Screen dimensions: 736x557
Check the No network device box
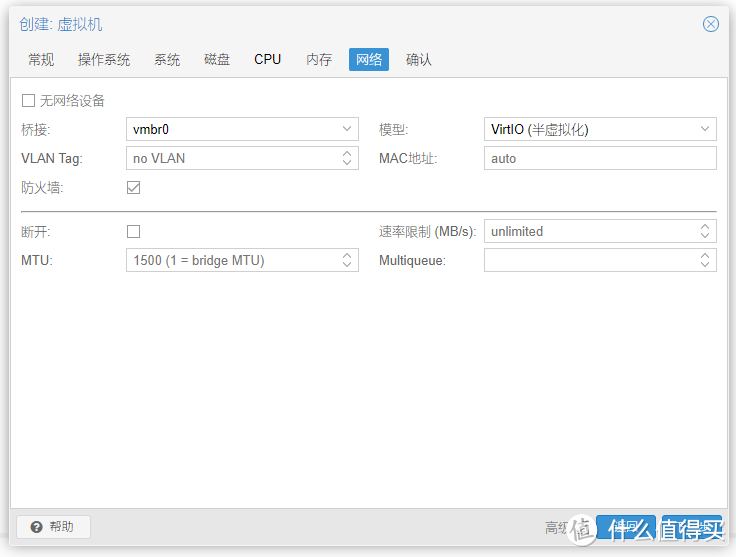(28, 101)
